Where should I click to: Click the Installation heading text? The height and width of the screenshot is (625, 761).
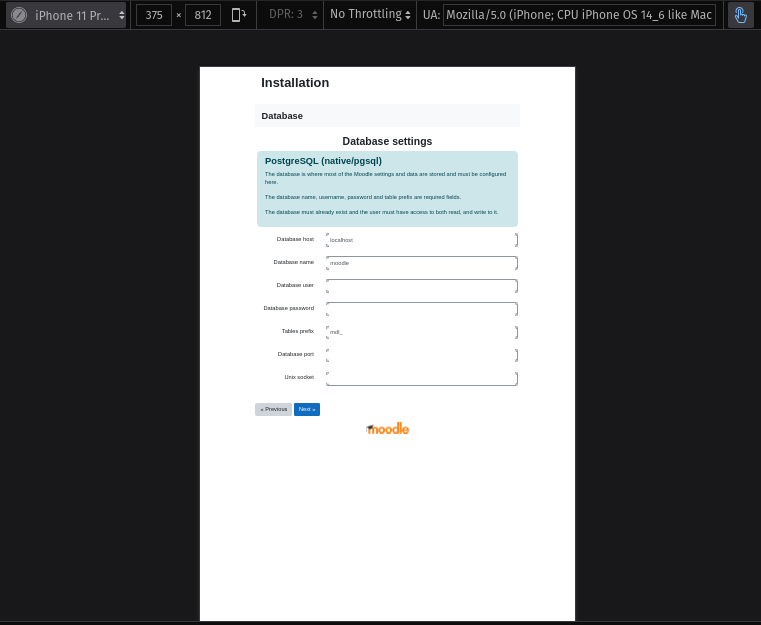coord(295,83)
